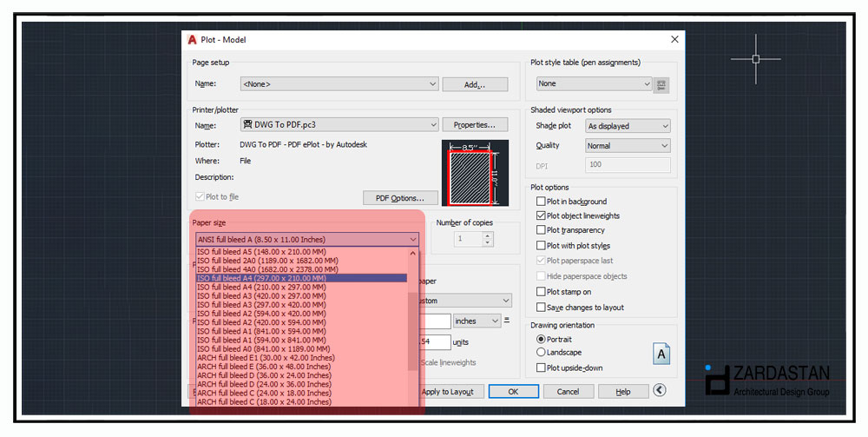Screen dimensions: 868x437
Task: Click the paper size list scrollbar
Action: pyautogui.click(x=412, y=330)
